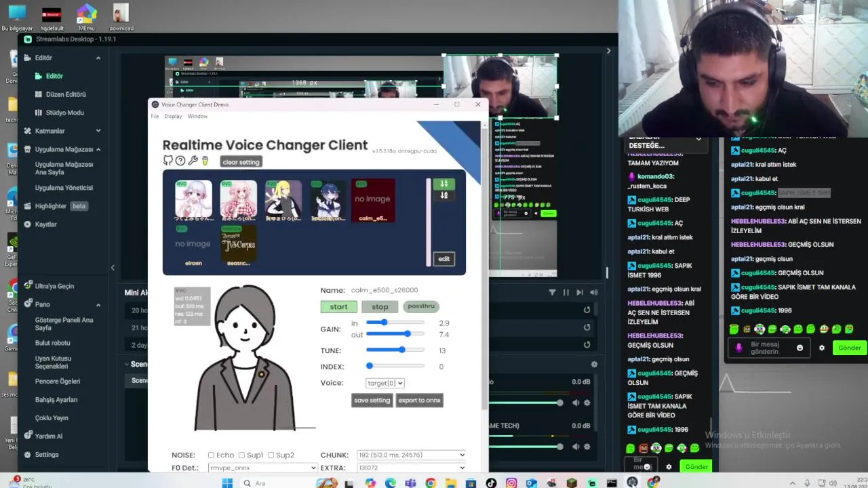Click the TUNE slider
Image resolution: width=868 pixels, height=488 pixels.
[x=395, y=350]
